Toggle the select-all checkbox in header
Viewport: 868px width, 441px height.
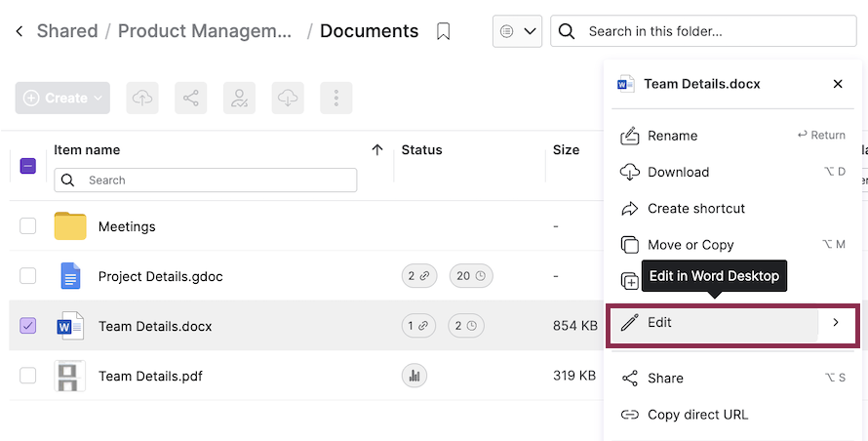point(28,166)
